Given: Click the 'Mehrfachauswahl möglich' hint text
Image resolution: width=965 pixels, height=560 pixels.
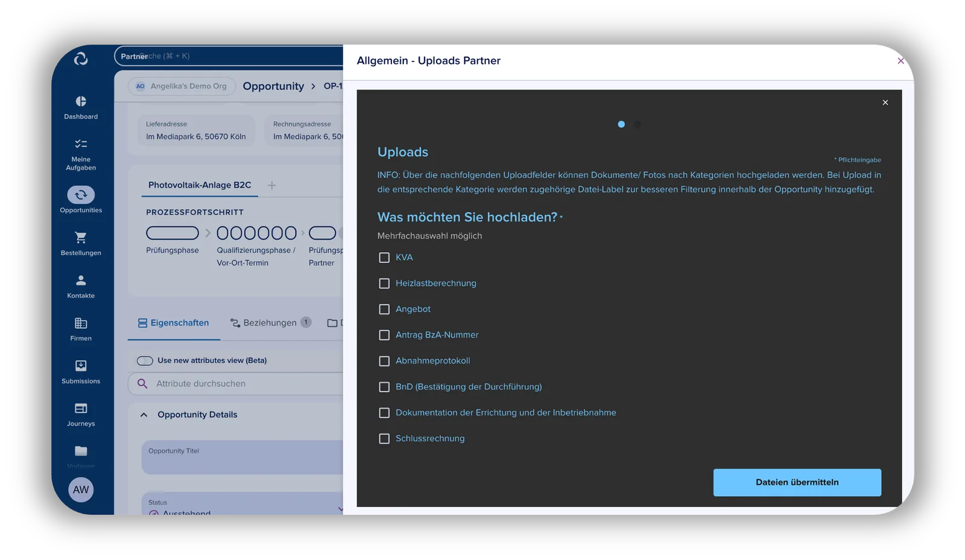Looking at the screenshot, I should pos(430,236).
